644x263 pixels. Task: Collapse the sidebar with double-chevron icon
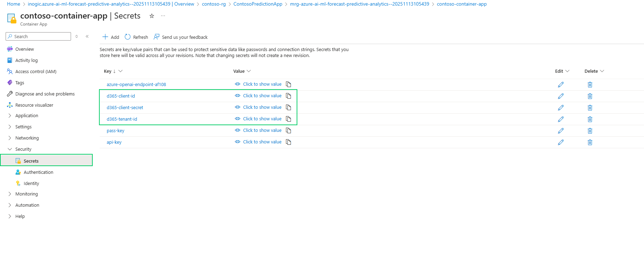87,36
